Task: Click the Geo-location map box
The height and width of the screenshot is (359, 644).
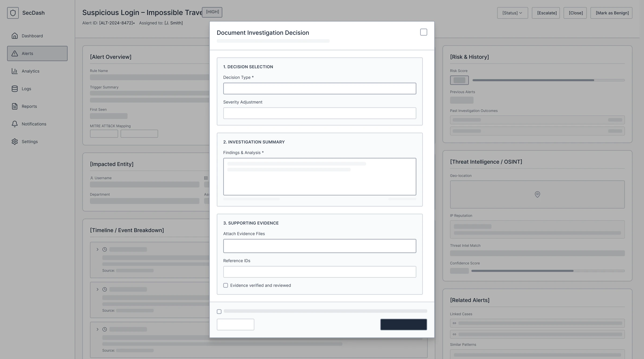Action: (x=537, y=194)
